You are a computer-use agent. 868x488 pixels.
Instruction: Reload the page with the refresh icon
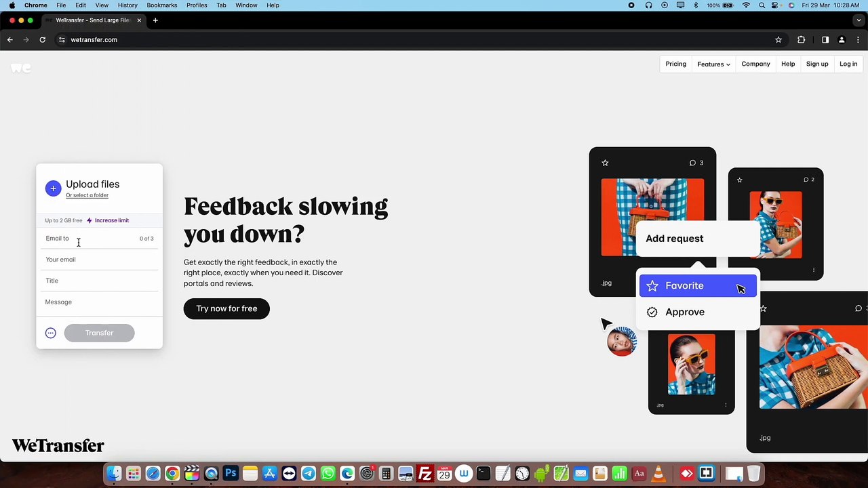click(x=42, y=40)
